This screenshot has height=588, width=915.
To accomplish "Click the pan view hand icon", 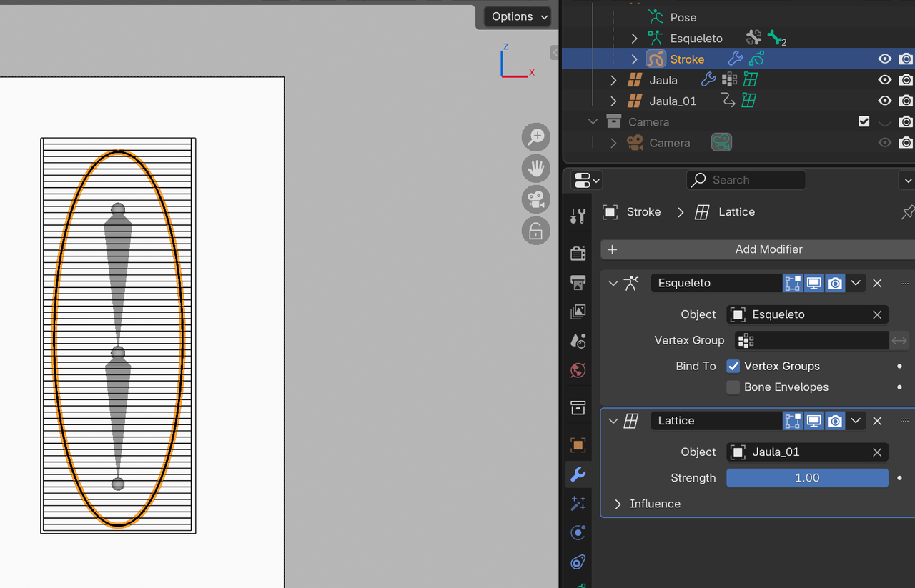I will tap(535, 169).
